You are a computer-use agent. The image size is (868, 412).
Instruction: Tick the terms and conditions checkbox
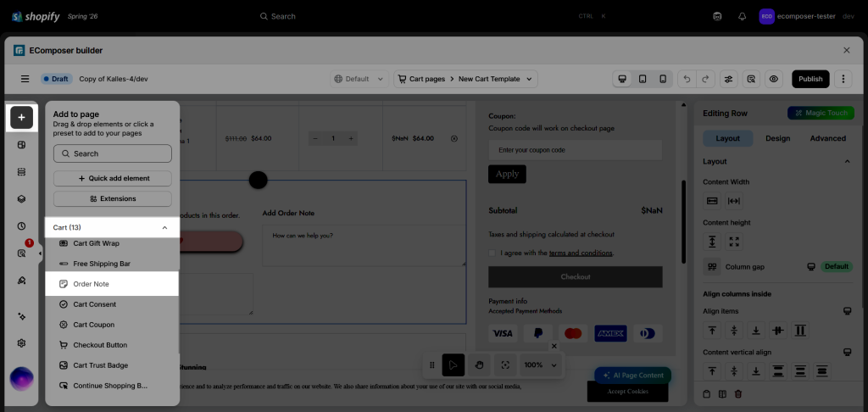(492, 253)
